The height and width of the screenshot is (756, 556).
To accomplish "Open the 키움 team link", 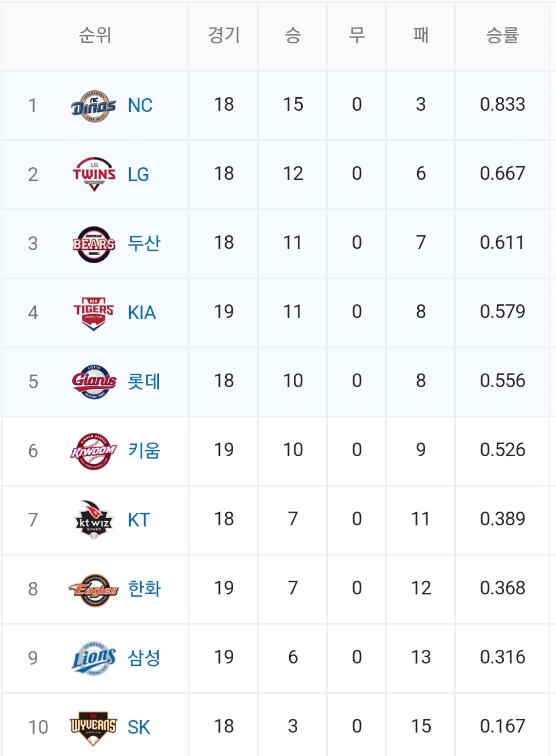I will coord(144,451).
